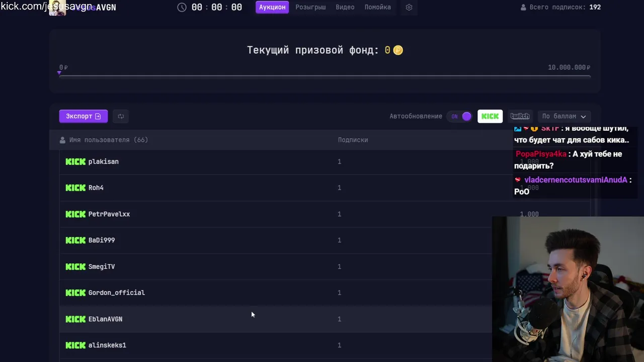Click the refresh icon next to Экспорт
The height and width of the screenshot is (362, 644).
click(121, 116)
